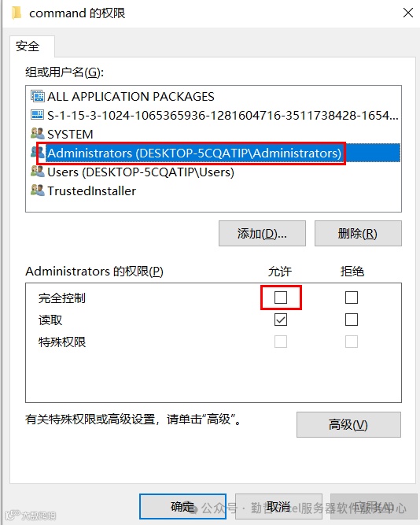Screen dimensions: 420x525
Task: Check Deny checkbox for Read (读取)
Action: click(x=351, y=320)
